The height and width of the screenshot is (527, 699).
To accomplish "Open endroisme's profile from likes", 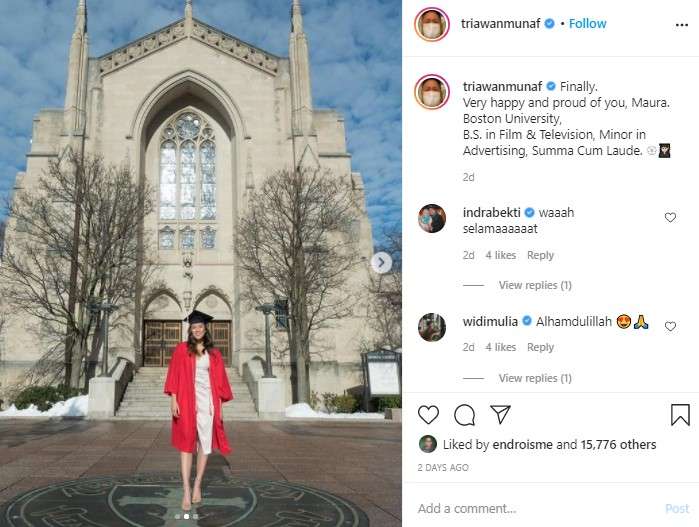I will [520, 445].
